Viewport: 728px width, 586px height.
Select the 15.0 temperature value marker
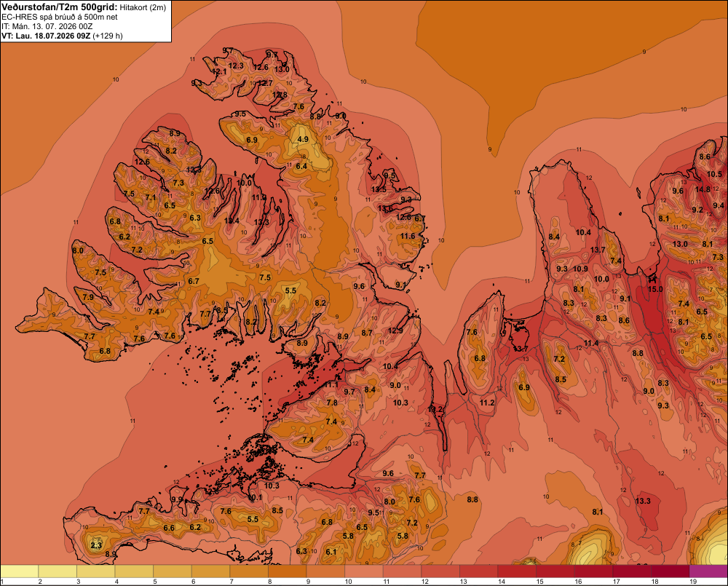coord(655,289)
